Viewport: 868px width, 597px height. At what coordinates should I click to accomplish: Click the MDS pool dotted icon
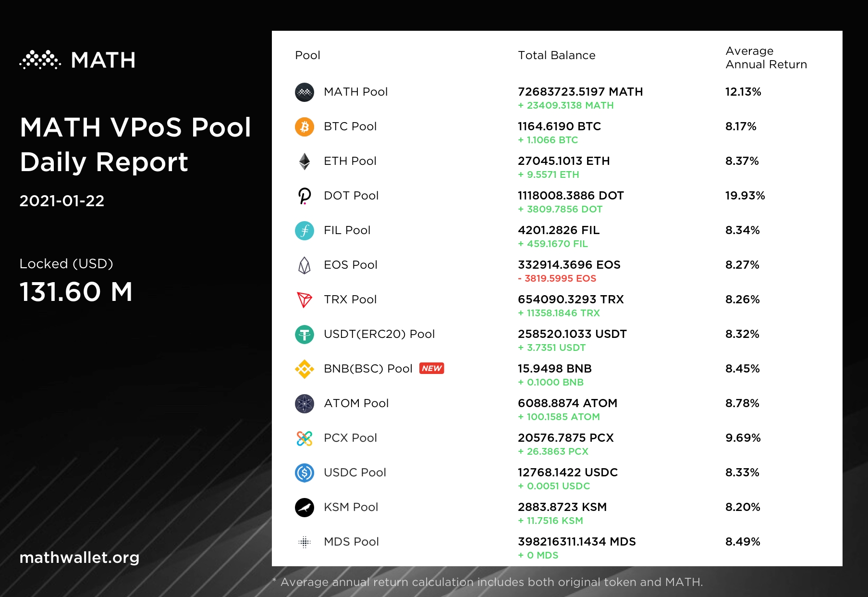304,542
